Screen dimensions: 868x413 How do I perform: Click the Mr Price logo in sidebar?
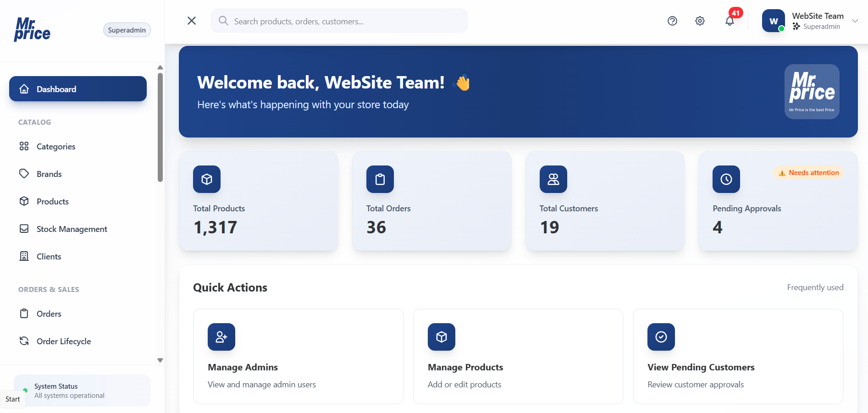(32, 29)
